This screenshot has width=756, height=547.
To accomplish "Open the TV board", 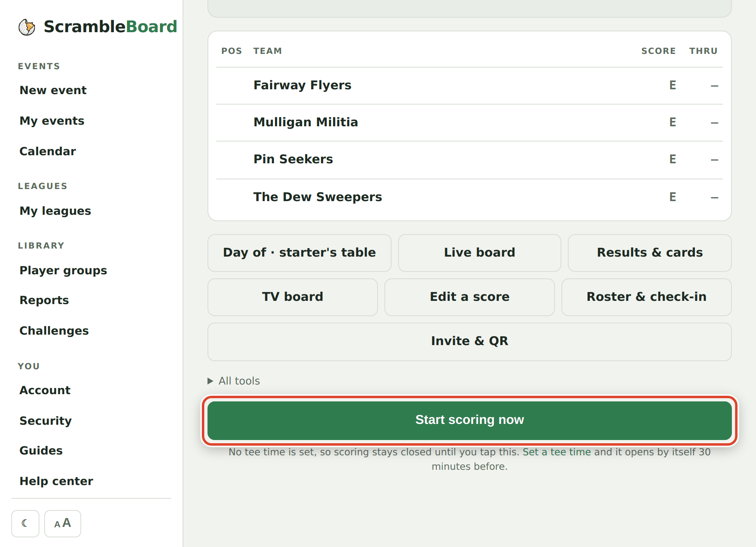I will tap(293, 297).
